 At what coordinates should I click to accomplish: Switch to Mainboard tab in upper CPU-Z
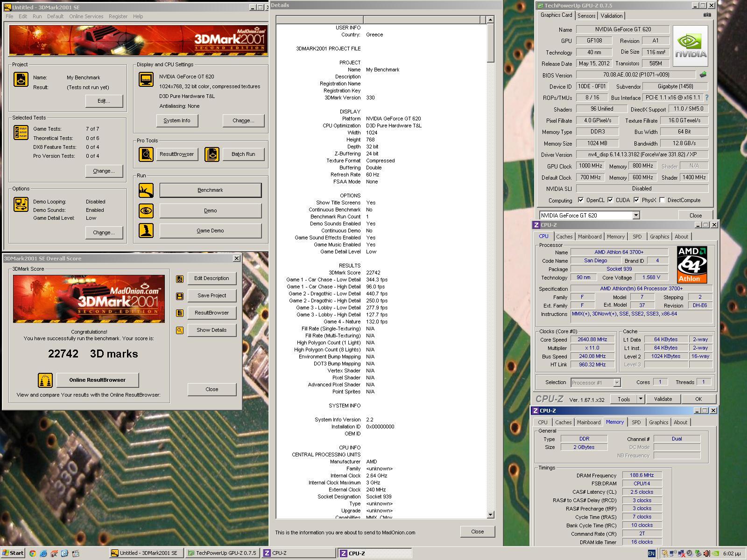pyautogui.click(x=589, y=237)
